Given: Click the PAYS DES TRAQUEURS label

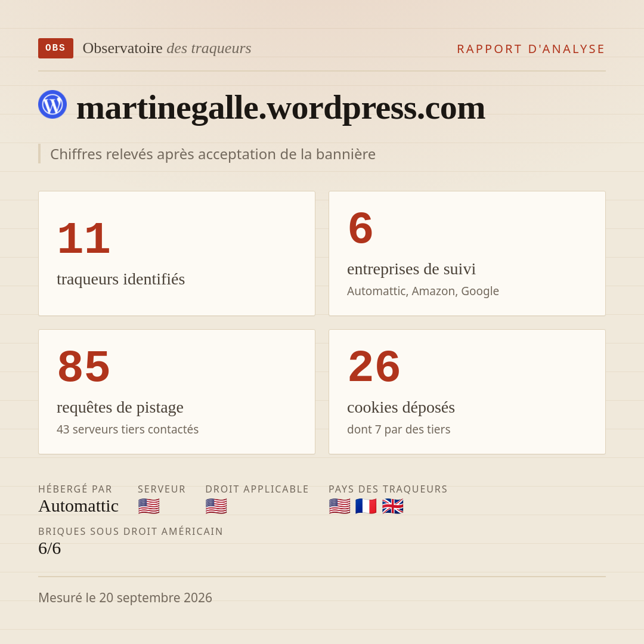Looking at the screenshot, I should tap(388, 489).
